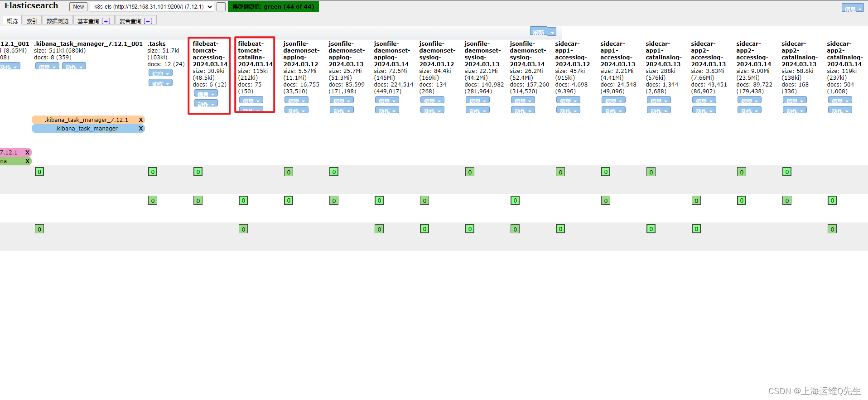Screen dimensions: 868x400
Task: Switch to the 索引 tab
Action: 32,21
